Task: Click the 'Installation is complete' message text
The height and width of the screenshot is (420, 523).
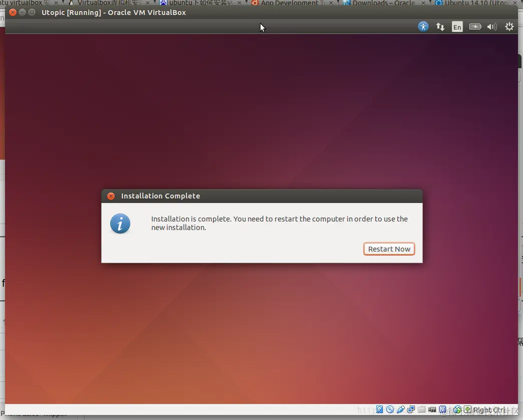Action: click(x=280, y=223)
